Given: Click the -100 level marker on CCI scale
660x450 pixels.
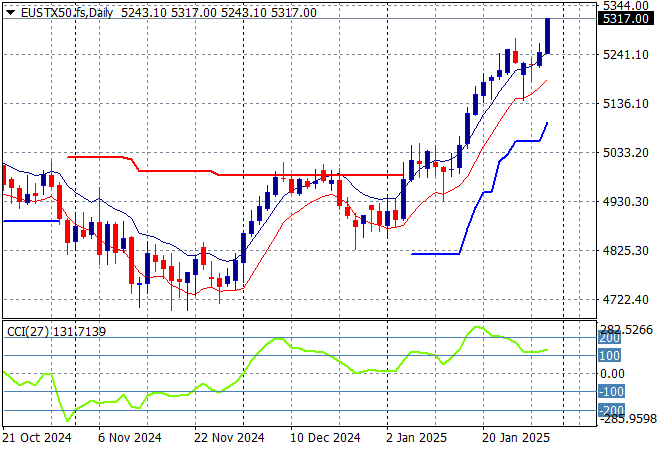Looking at the screenshot, I should coord(612,392).
